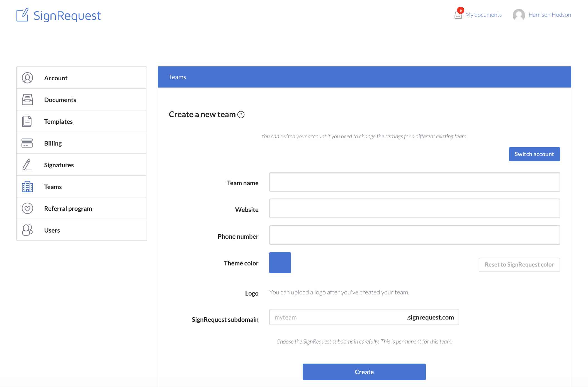Click the SignRequest logo icon
Image resolution: width=588 pixels, height=387 pixels.
22,15
